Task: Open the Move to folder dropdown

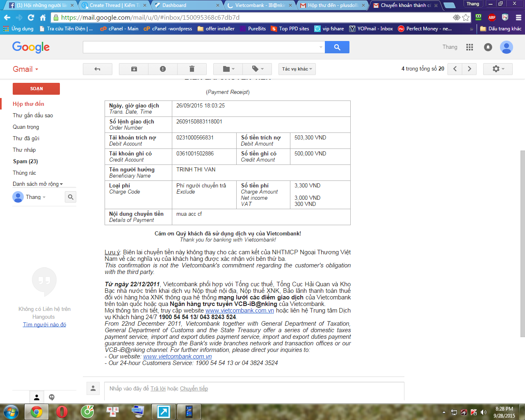Action: click(228, 69)
